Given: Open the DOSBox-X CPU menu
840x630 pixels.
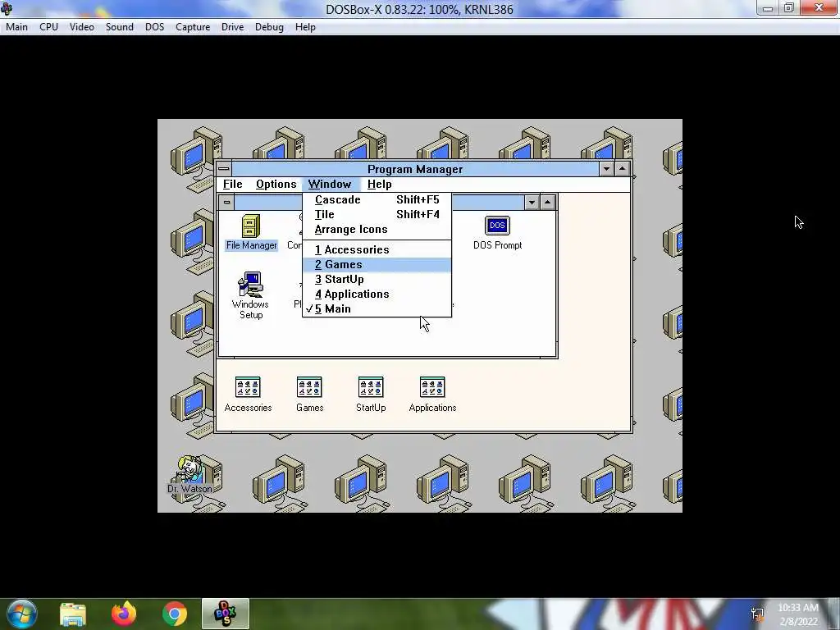Looking at the screenshot, I should [x=48, y=27].
